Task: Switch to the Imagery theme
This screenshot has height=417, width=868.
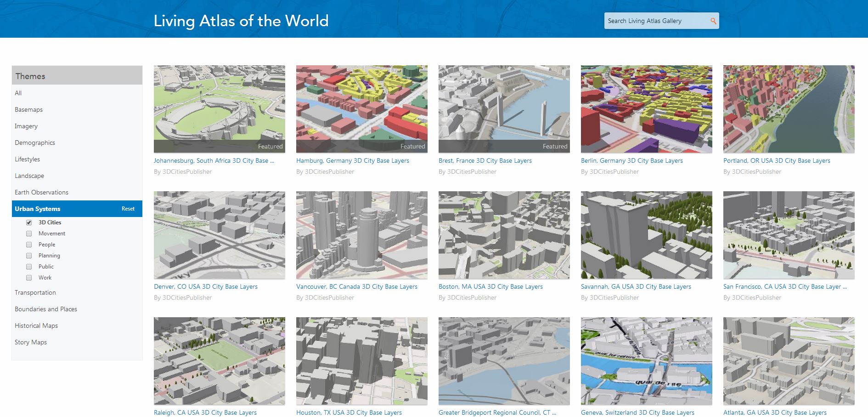Action: coord(77,126)
